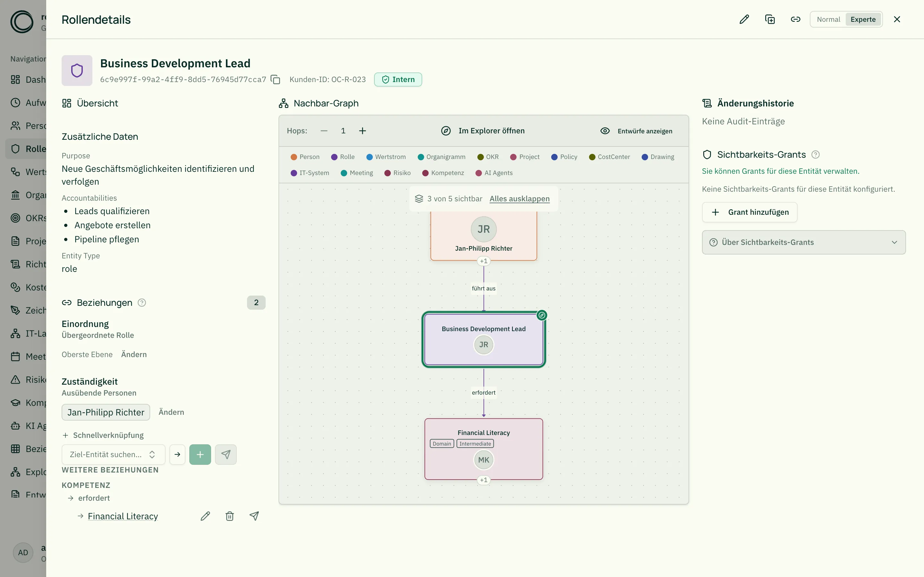Copy the role UUID with the copy icon
924x577 pixels.
click(x=275, y=79)
